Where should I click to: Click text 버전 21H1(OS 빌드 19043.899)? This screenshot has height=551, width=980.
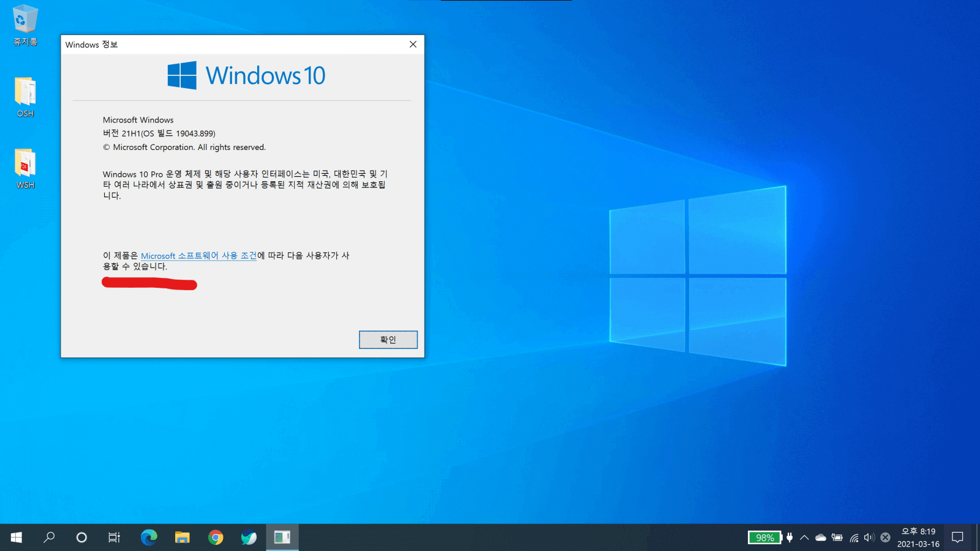pos(159,133)
